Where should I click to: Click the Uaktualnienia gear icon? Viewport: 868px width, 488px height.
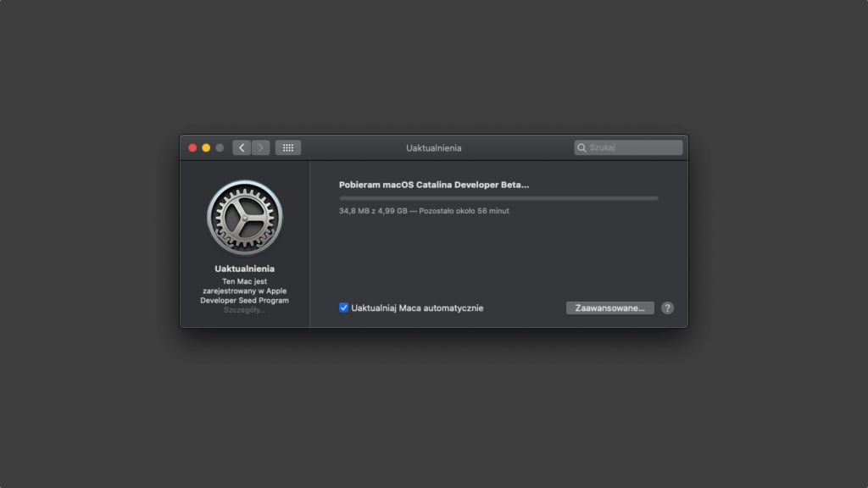[x=245, y=217]
